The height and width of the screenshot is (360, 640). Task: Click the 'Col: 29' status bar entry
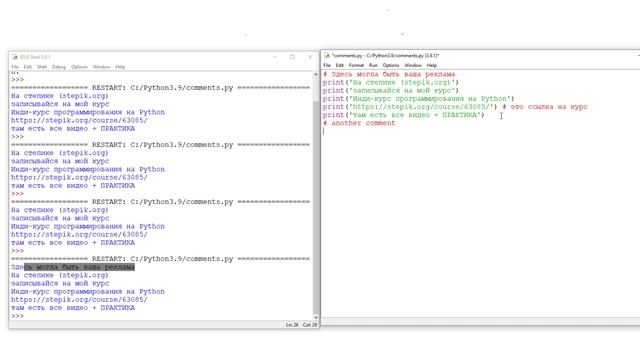pos(310,325)
